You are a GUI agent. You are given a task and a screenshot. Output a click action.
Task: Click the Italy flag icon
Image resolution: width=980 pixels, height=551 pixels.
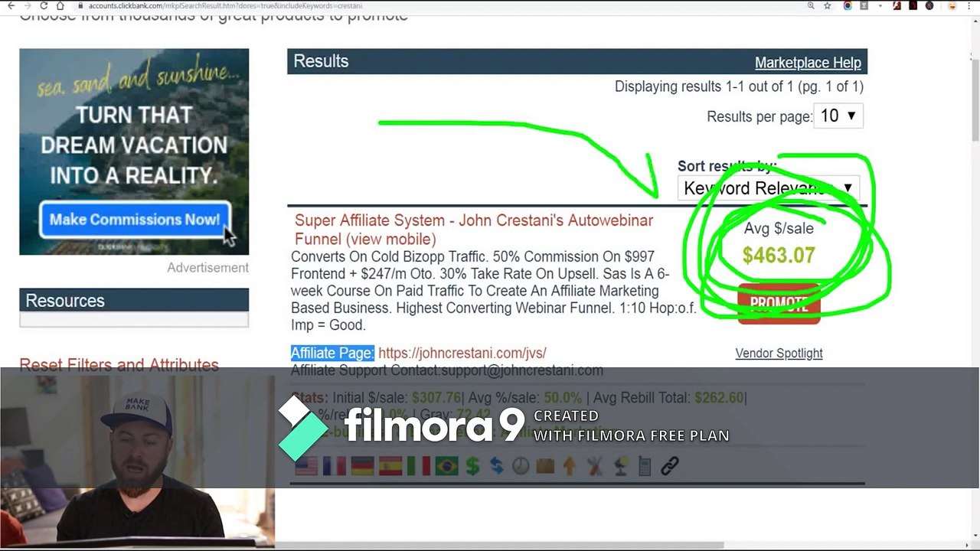pyautogui.click(x=418, y=465)
